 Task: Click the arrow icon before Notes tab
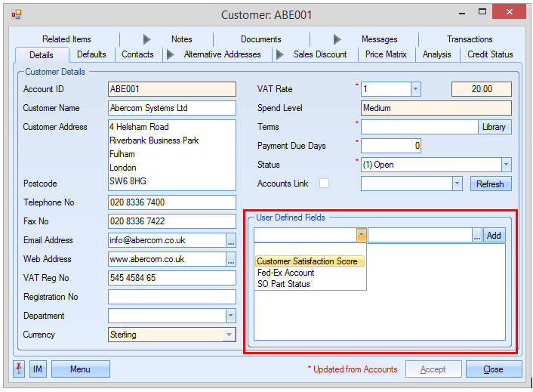(x=147, y=39)
